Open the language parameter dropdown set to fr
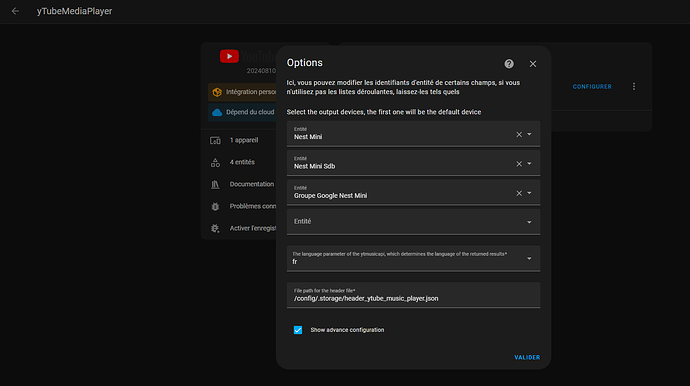690x386 pixels. point(413,258)
